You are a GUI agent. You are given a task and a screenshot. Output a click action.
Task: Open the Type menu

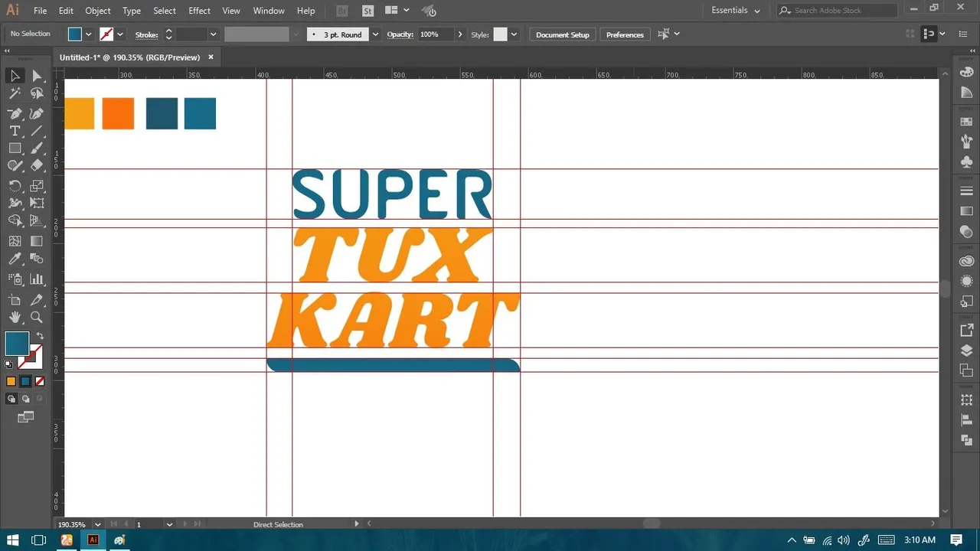pyautogui.click(x=132, y=11)
